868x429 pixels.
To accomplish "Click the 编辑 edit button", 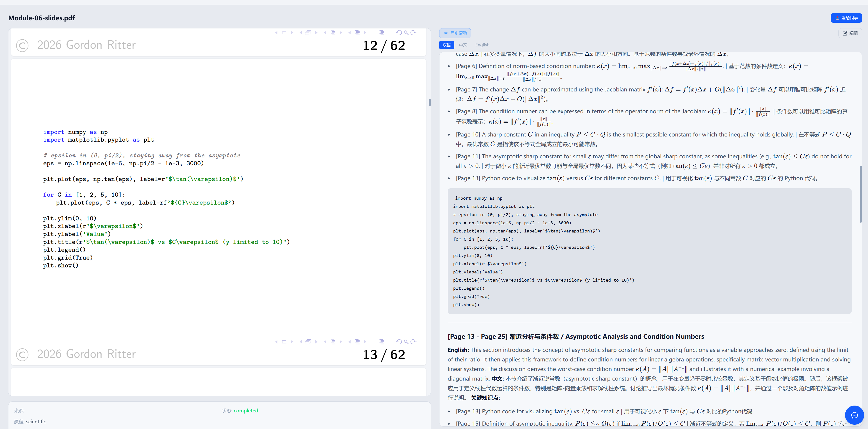I will point(850,33).
